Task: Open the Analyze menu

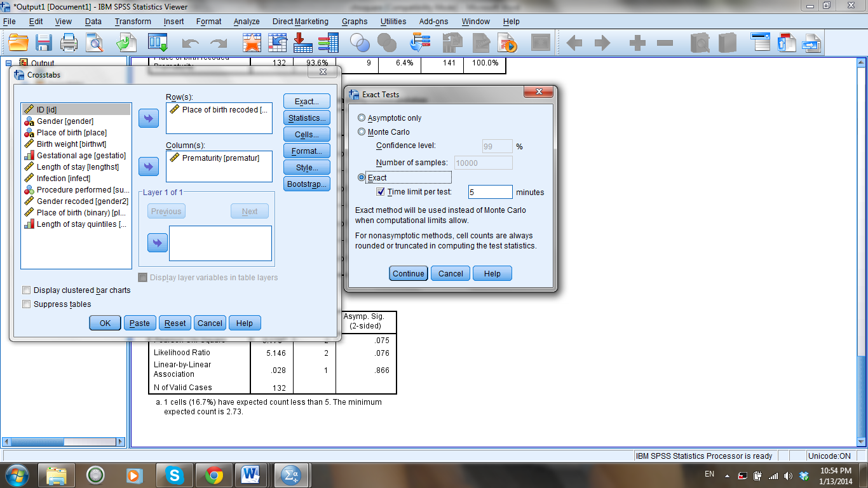Action: pyautogui.click(x=247, y=21)
